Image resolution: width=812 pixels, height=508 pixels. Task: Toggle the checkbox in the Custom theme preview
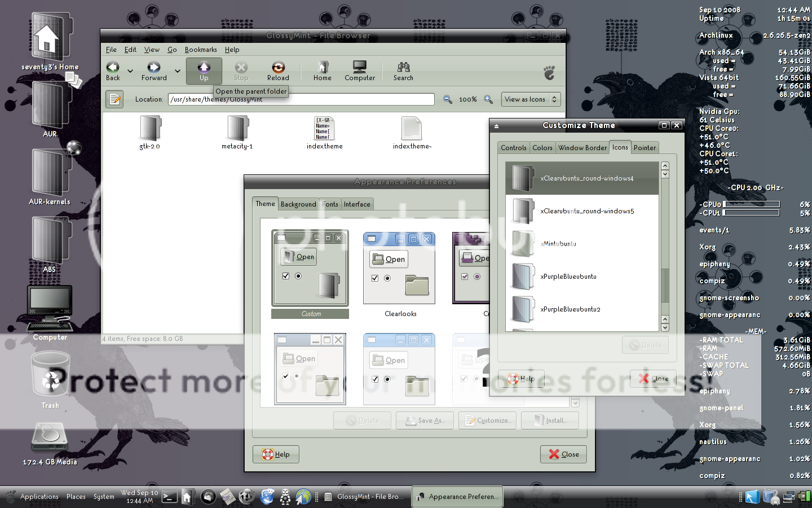(x=286, y=276)
